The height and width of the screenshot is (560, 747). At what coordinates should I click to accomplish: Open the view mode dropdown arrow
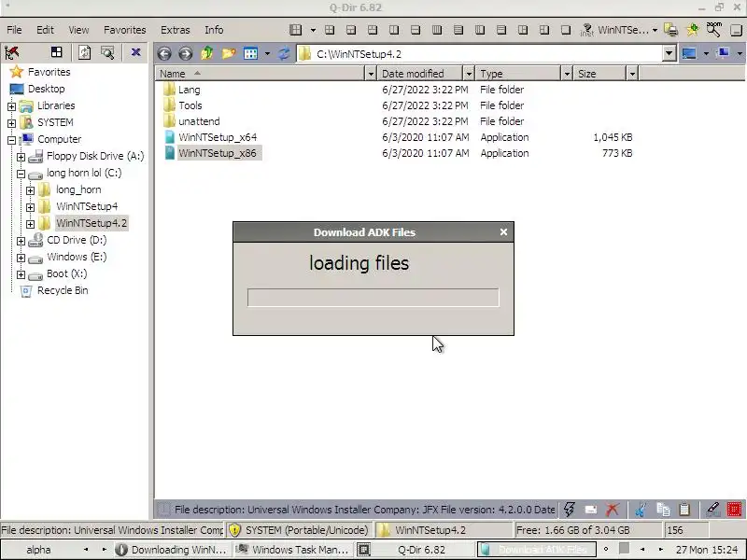(267, 53)
